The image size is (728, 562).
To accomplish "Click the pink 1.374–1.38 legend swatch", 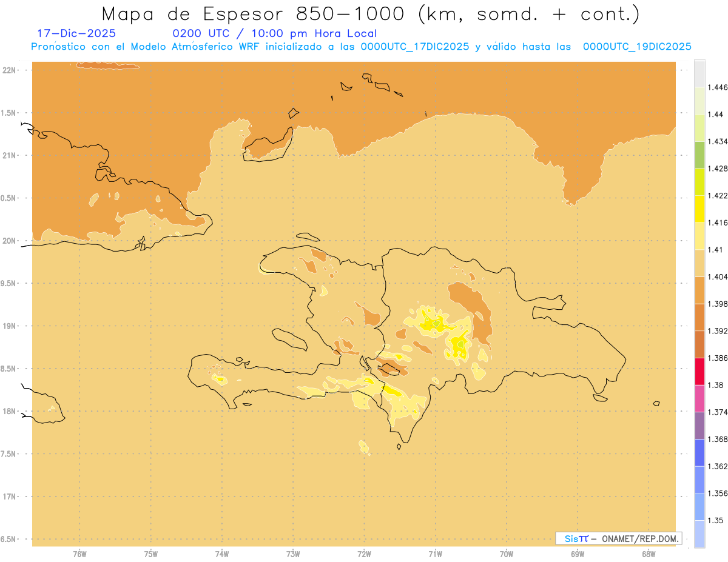I will 699,398.
